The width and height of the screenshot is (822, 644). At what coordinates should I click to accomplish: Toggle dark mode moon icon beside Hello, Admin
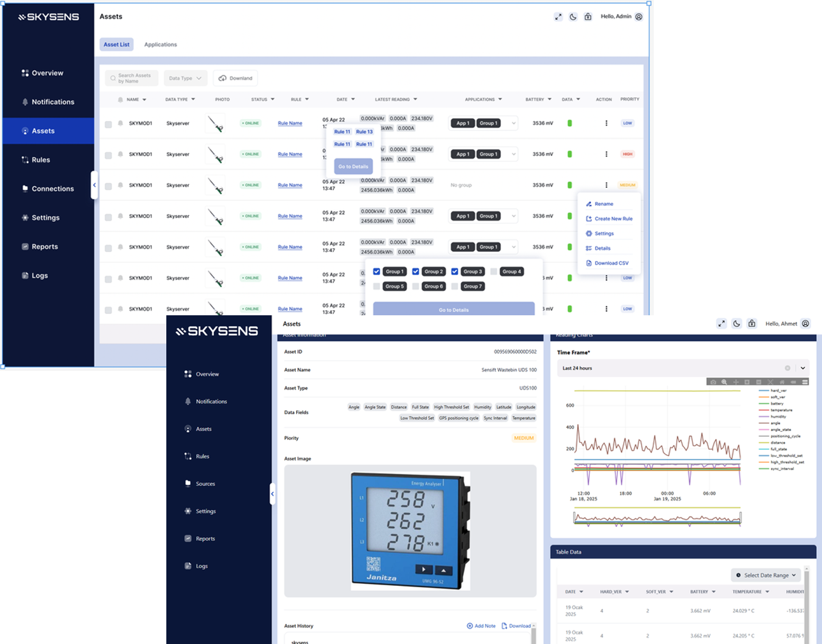(573, 17)
